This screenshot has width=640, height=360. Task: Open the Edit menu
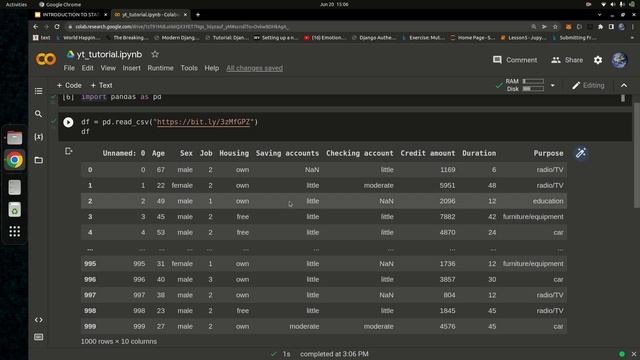coord(87,68)
